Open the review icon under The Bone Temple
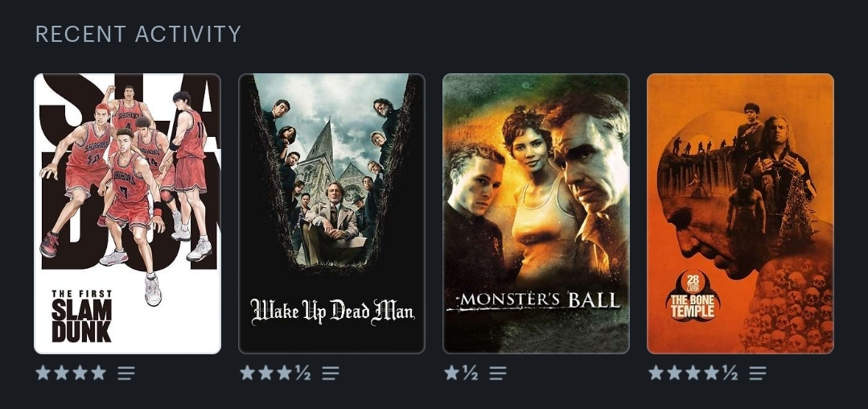The height and width of the screenshot is (409, 868). point(758,373)
